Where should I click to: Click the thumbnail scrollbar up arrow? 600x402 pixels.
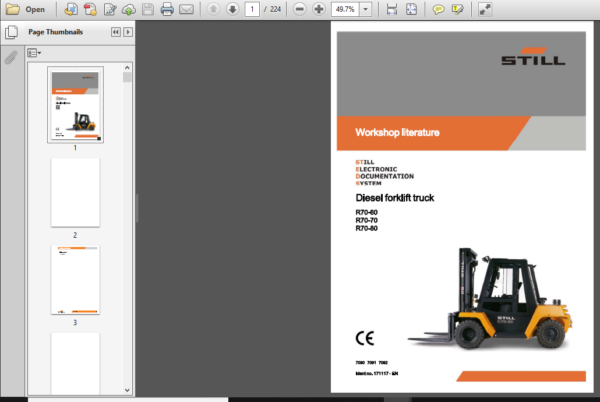pos(127,68)
